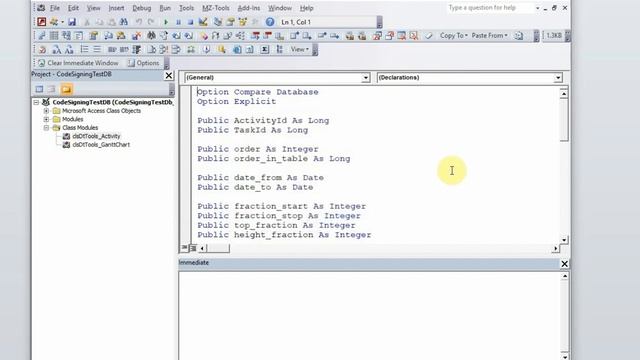Switch to Procedure View at code window bottom
640x360 pixels.
[x=184, y=248]
